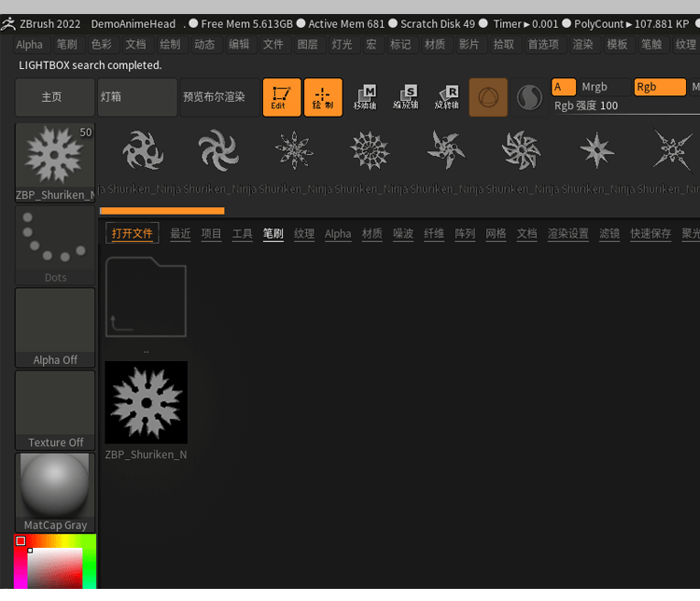
Task: Switch to 工具 tool tab
Action: [x=243, y=233]
